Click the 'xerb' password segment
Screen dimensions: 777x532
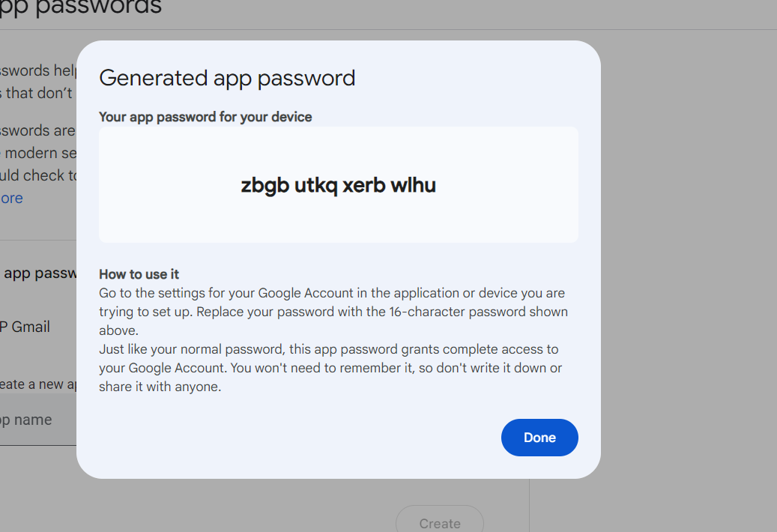click(364, 185)
